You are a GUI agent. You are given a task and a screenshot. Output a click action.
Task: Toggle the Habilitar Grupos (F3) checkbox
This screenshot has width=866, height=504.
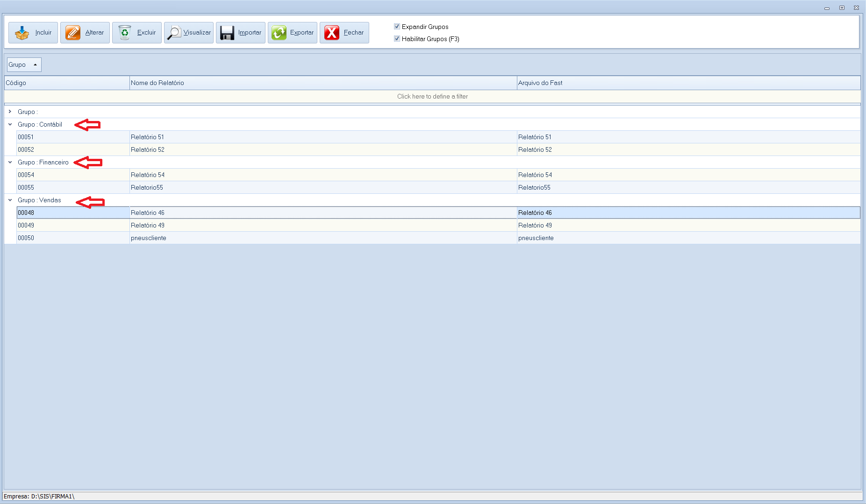click(397, 39)
